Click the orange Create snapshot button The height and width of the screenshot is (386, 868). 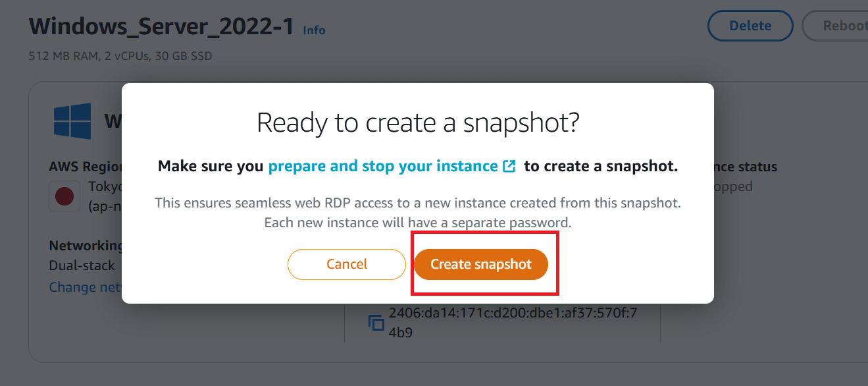[x=481, y=264]
